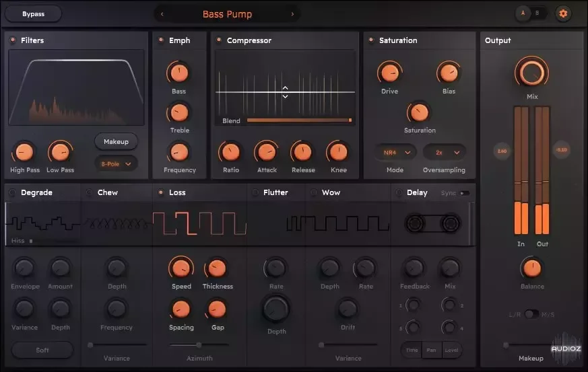Turn off the Loss section
Viewport: 588px width, 372px height.
tap(161, 192)
